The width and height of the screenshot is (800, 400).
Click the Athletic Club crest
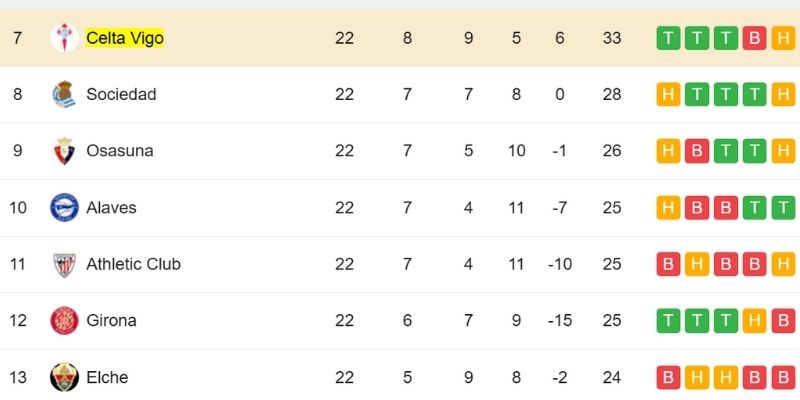pyautogui.click(x=64, y=264)
